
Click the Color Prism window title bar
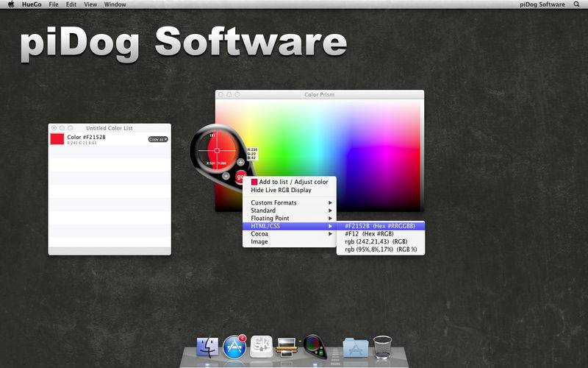tap(320, 95)
